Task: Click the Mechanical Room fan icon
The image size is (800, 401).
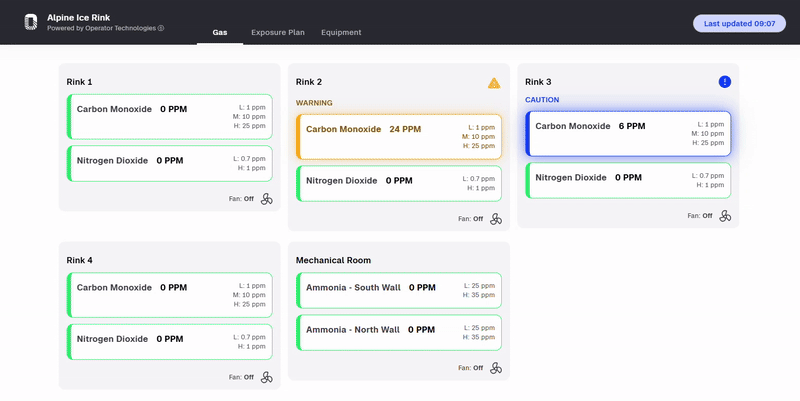Action: (496, 368)
